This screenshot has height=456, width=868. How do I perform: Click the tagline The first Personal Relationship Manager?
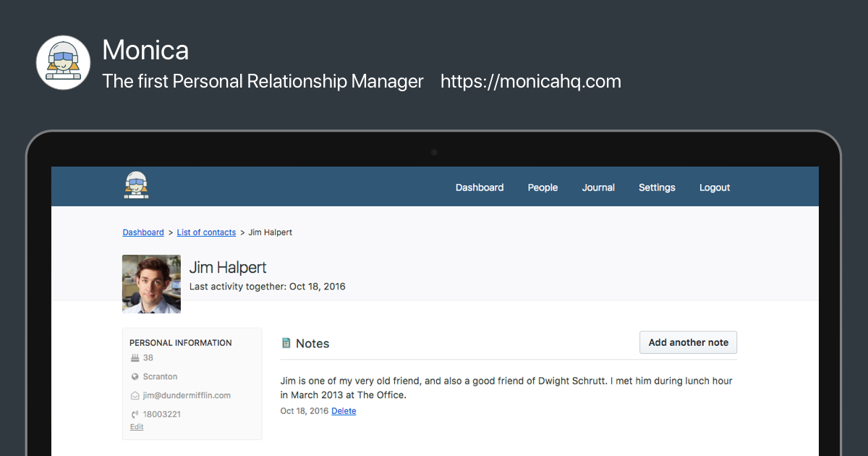(263, 81)
